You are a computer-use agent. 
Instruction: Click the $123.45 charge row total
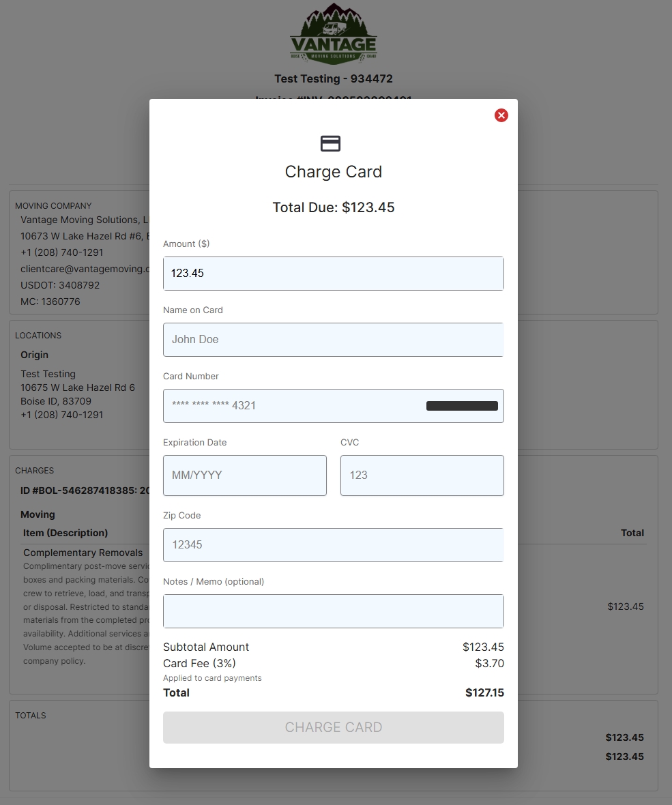[626, 606]
